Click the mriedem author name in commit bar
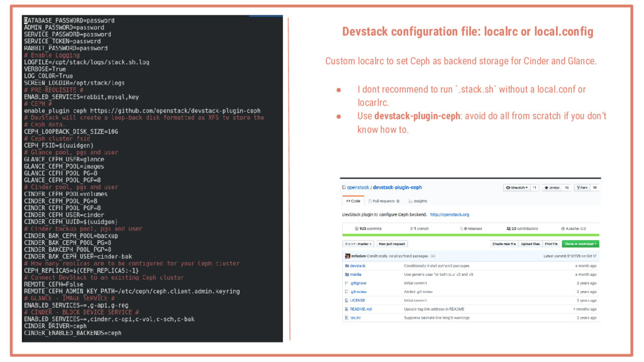 (x=358, y=256)
